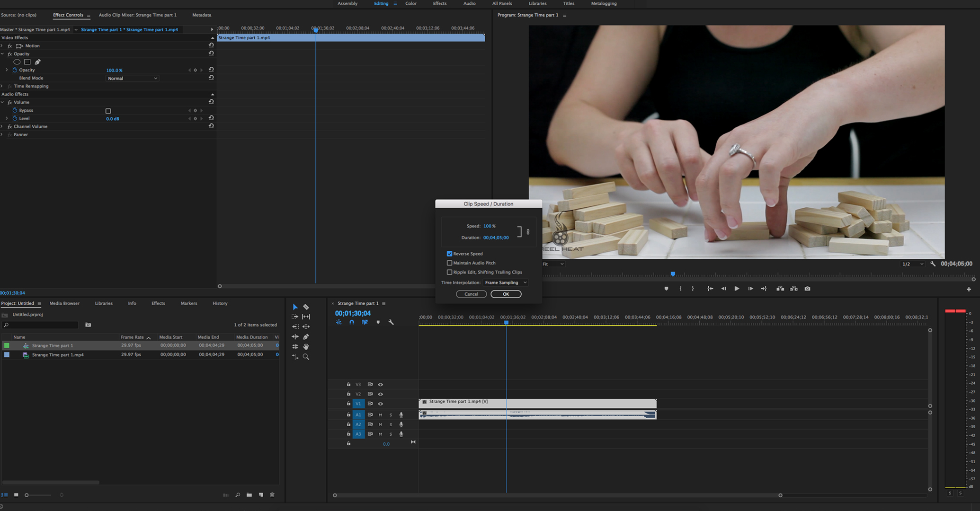Check Ripple Edit, Shifting Trailing Clips
Screen dimensions: 980x511
(x=449, y=273)
